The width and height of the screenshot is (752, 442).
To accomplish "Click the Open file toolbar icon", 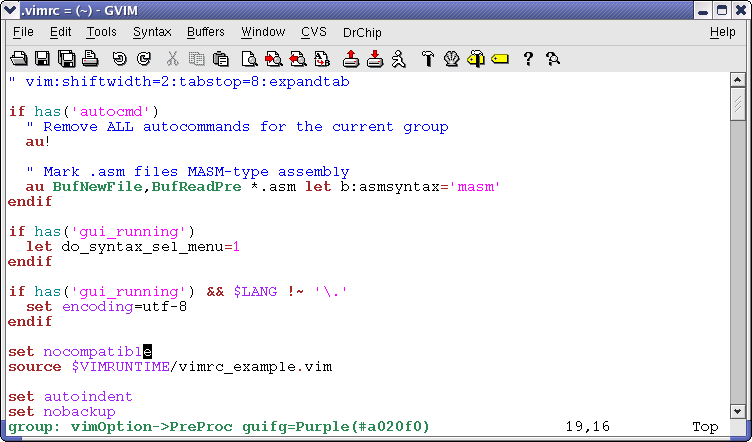I will (19, 59).
